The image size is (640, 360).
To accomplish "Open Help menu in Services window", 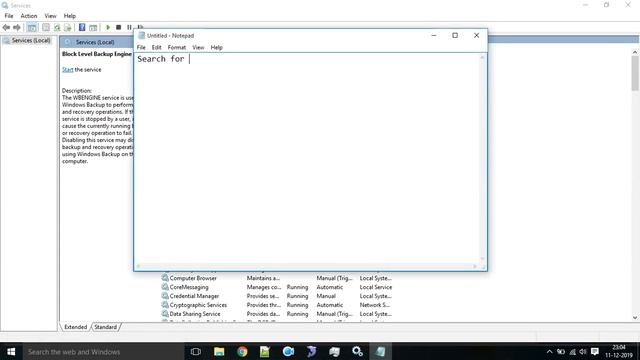I will (69, 16).
